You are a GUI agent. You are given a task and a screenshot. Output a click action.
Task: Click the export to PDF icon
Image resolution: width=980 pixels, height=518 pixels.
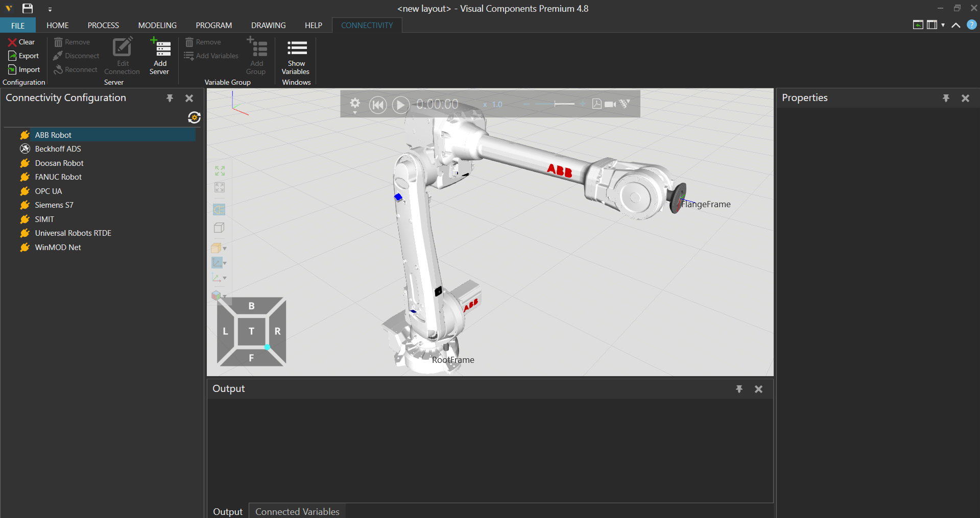click(x=596, y=104)
